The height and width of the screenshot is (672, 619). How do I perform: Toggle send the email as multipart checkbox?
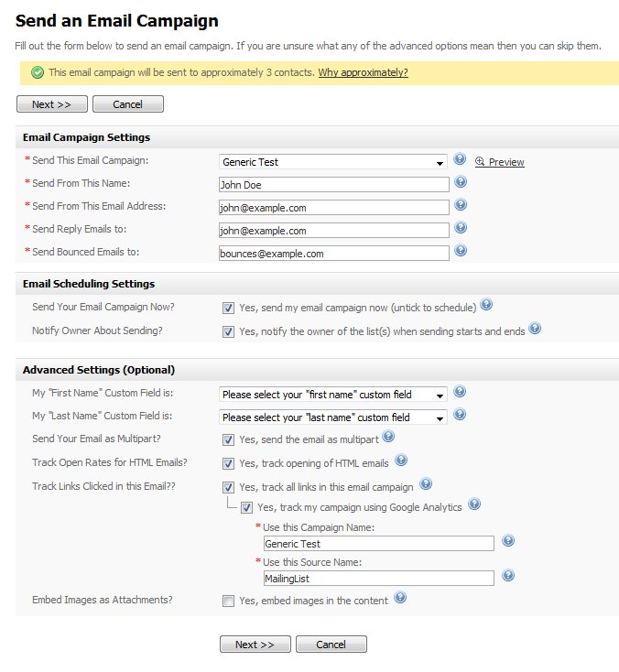point(229,440)
